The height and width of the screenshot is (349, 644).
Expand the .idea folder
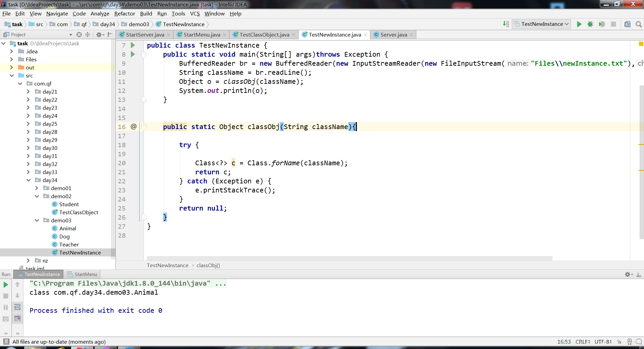(x=11, y=51)
